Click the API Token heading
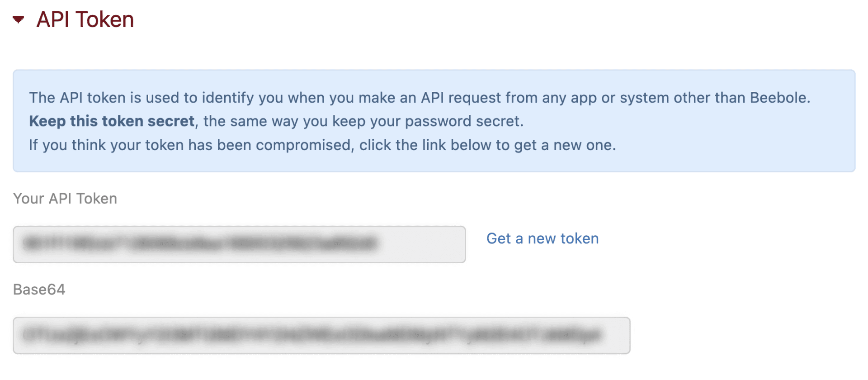The width and height of the screenshot is (868, 380). (x=85, y=19)
